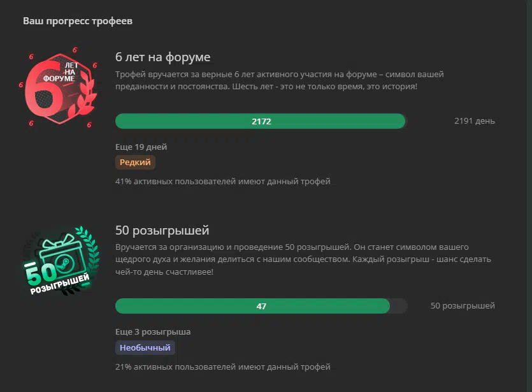The width and height of the screenshot is (532, 392).
Task: Click the 47 giveaways progress bar
Action: click(x=261, y=306)
